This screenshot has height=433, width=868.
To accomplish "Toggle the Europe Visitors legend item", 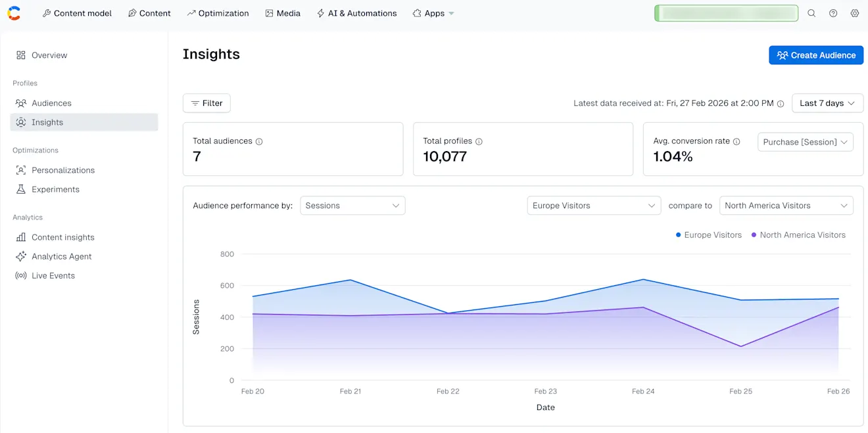I will click(x=708, y=235).
